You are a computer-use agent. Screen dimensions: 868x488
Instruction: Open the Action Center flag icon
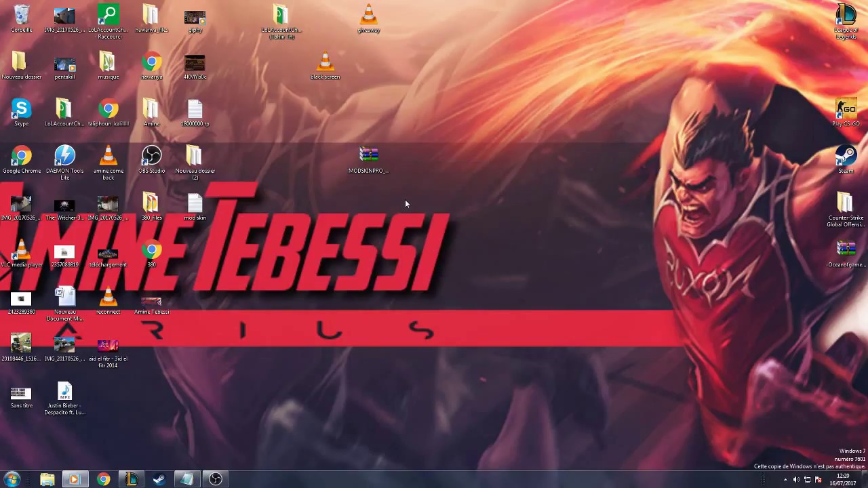tap(818, 480)
